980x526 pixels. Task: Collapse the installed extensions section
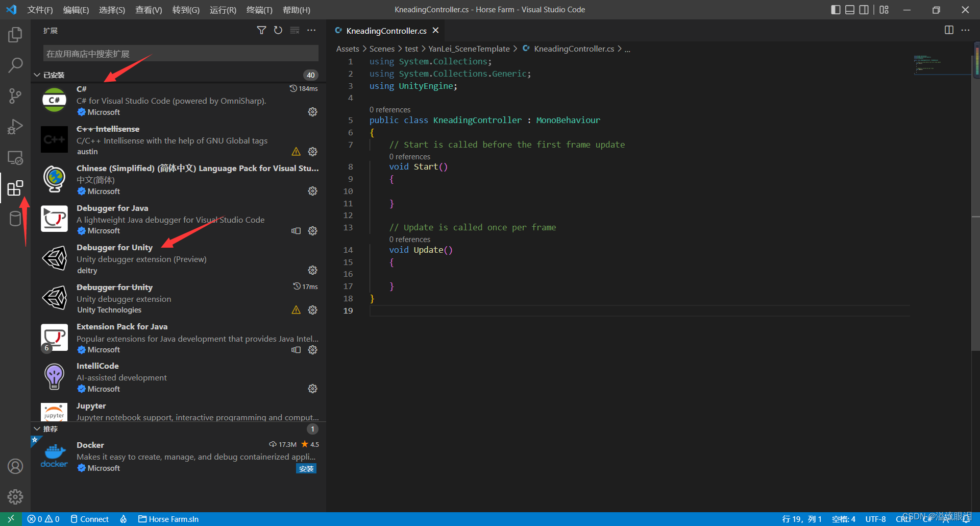click(37, 75)
